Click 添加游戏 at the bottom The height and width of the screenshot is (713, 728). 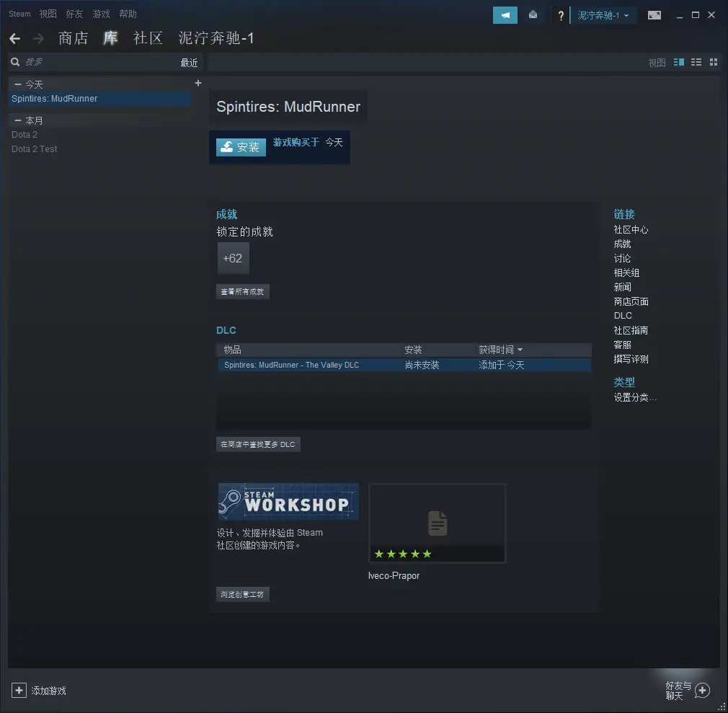pyautogui.click(x=49, y=691)
